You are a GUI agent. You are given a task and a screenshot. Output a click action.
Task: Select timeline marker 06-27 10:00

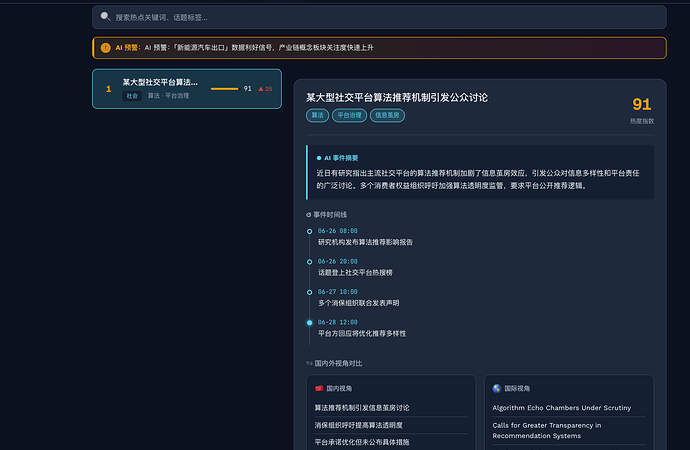coord(309,292)
